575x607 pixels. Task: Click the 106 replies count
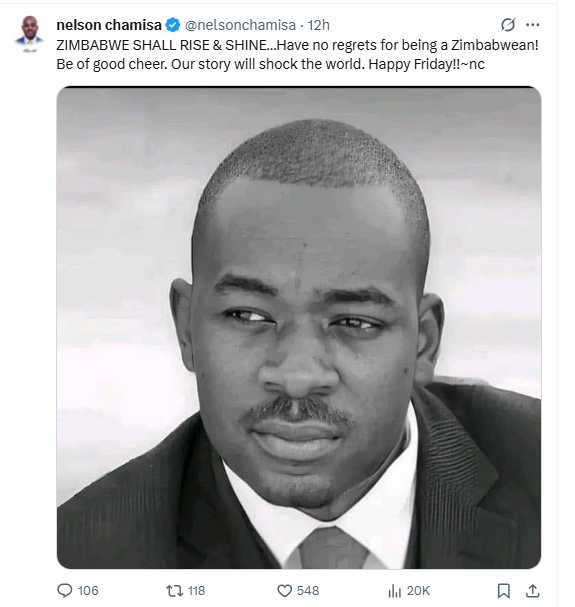88,591
